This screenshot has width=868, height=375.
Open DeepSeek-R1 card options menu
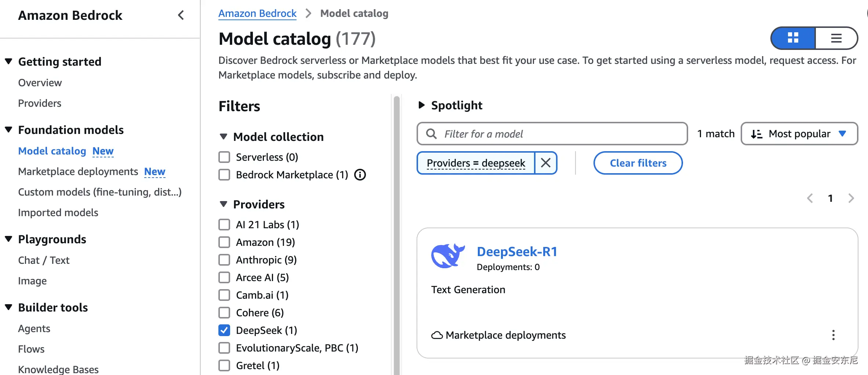[834, 335]
